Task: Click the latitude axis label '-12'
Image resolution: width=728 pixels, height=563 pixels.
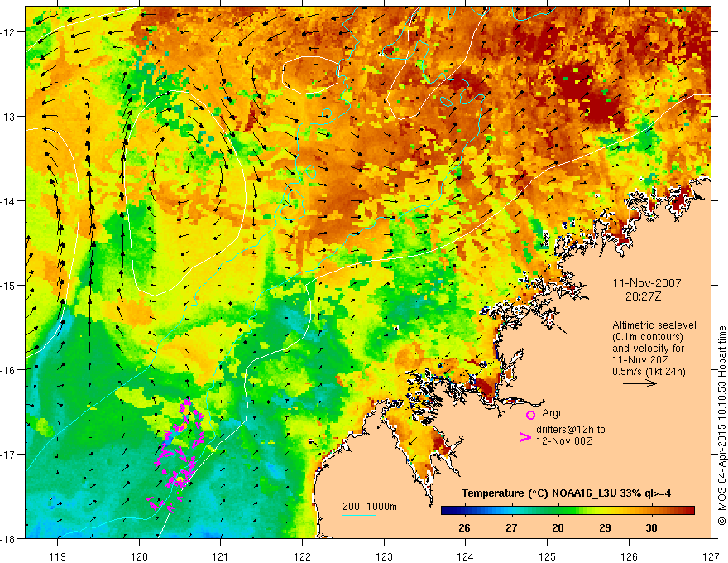Action: click(x=8, y=32)
